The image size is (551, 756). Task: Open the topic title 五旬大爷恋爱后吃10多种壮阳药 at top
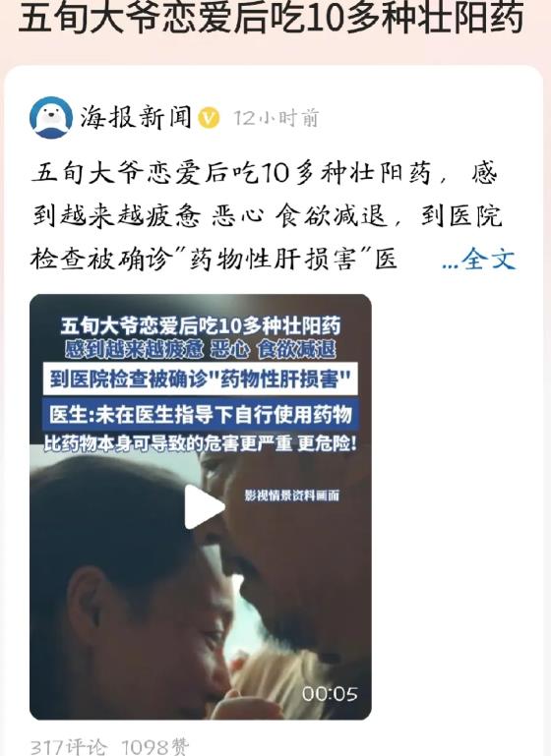point(272,18)
